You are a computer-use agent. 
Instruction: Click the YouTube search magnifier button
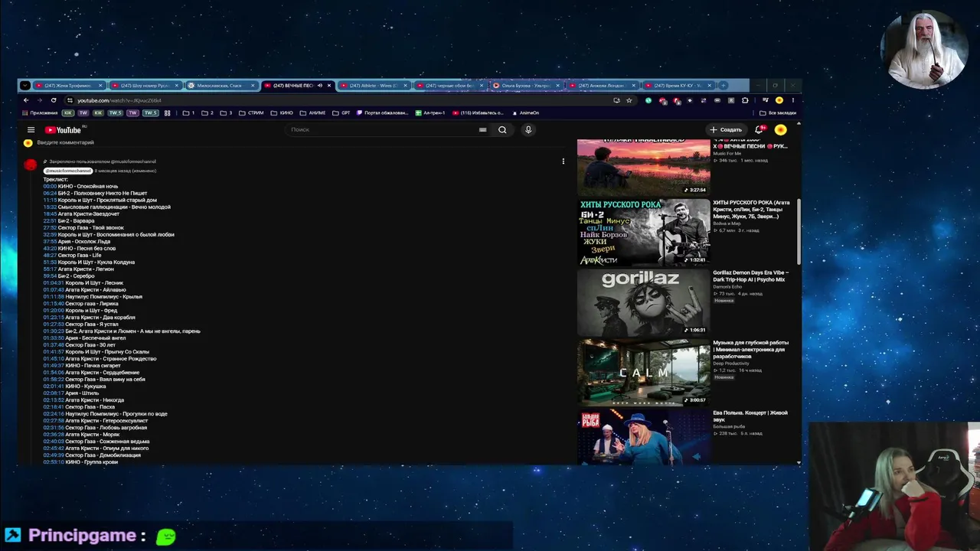point(502,130)
